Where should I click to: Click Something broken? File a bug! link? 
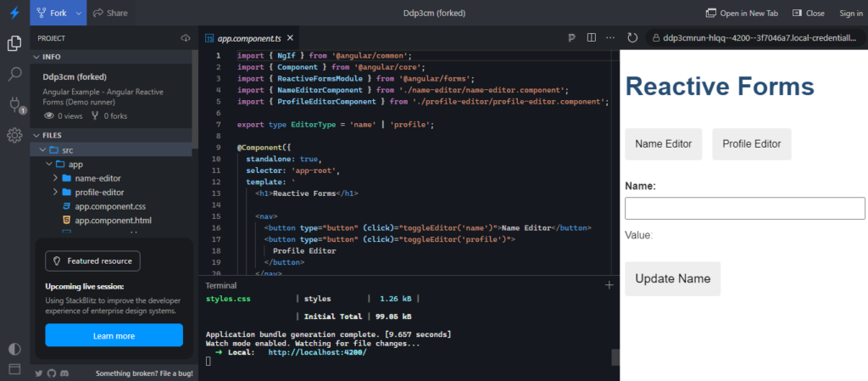[144, 373]
